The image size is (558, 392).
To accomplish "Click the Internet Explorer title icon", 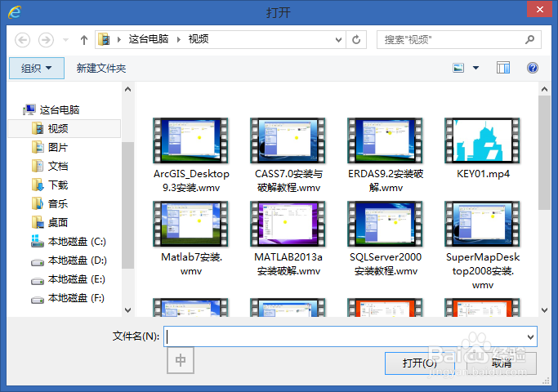I will (15, 11).
